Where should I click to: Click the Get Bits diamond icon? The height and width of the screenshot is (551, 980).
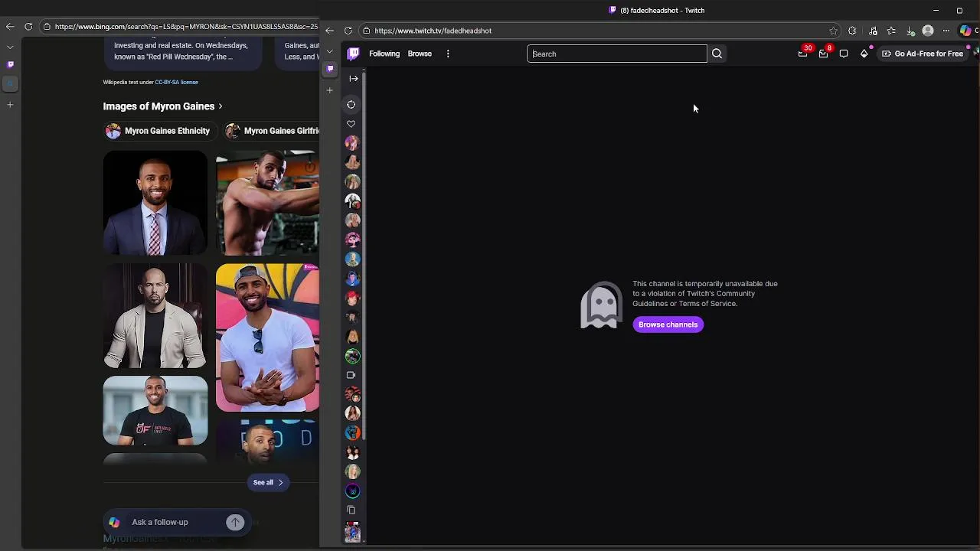864,54
